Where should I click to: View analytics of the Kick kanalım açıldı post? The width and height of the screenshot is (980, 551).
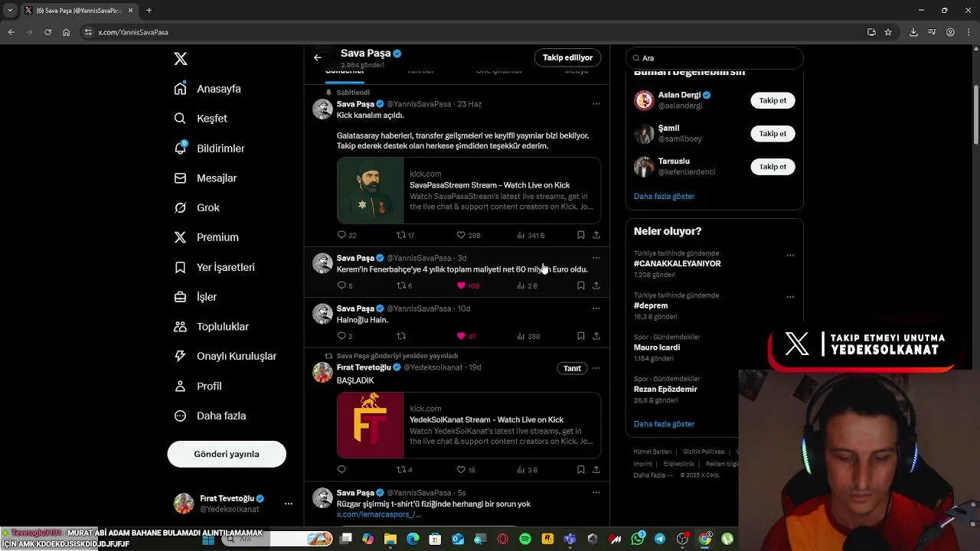coord(521,235)
